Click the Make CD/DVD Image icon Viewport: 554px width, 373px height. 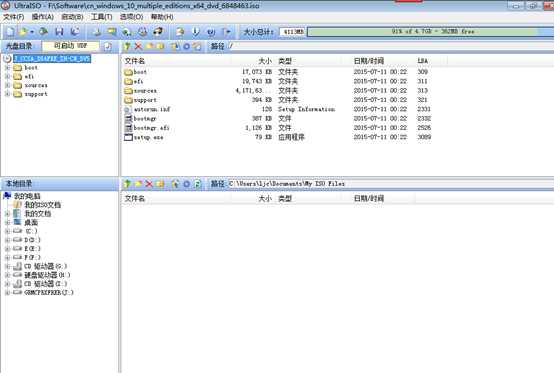coord(96,32)
